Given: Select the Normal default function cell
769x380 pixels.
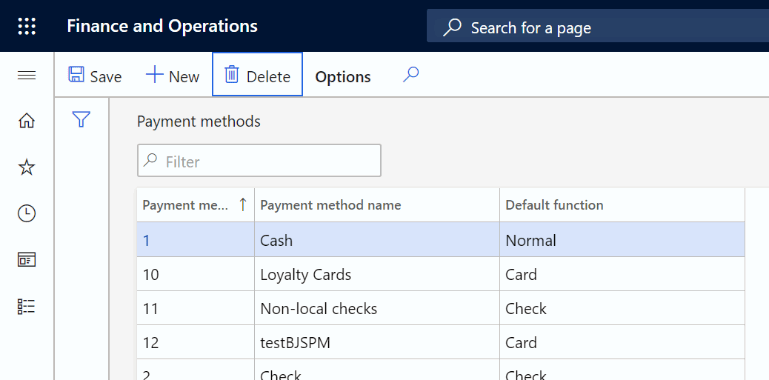Looking at the screenshot, I should coord(622,240).
